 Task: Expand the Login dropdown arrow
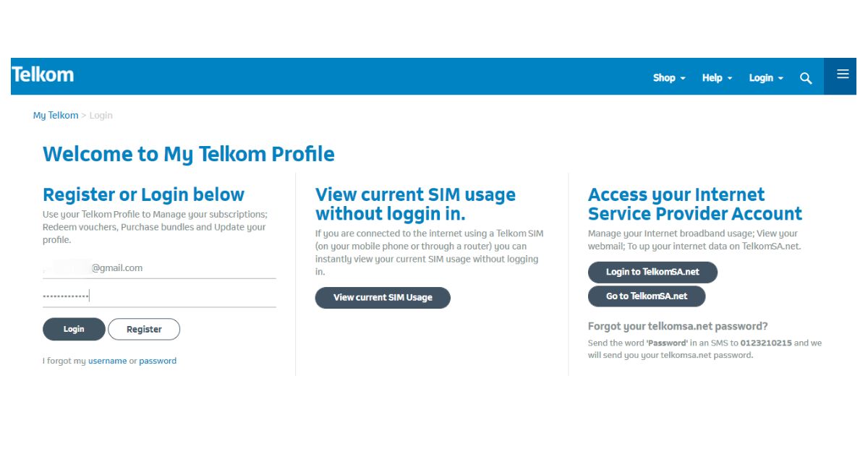tap(782, 78)
